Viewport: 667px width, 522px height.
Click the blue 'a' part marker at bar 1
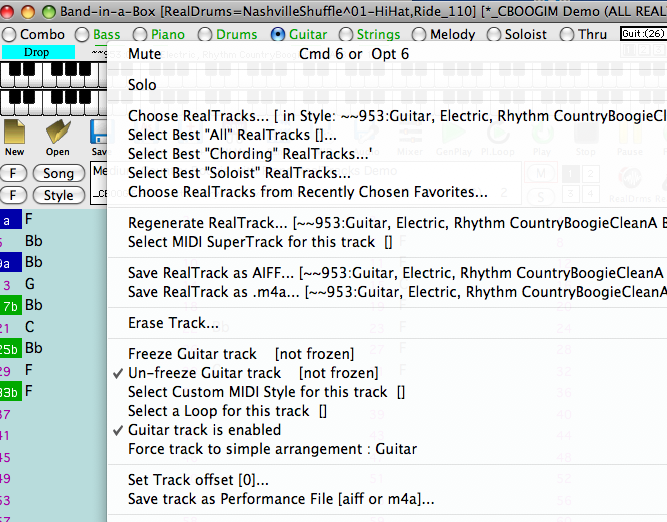[10, 220]
